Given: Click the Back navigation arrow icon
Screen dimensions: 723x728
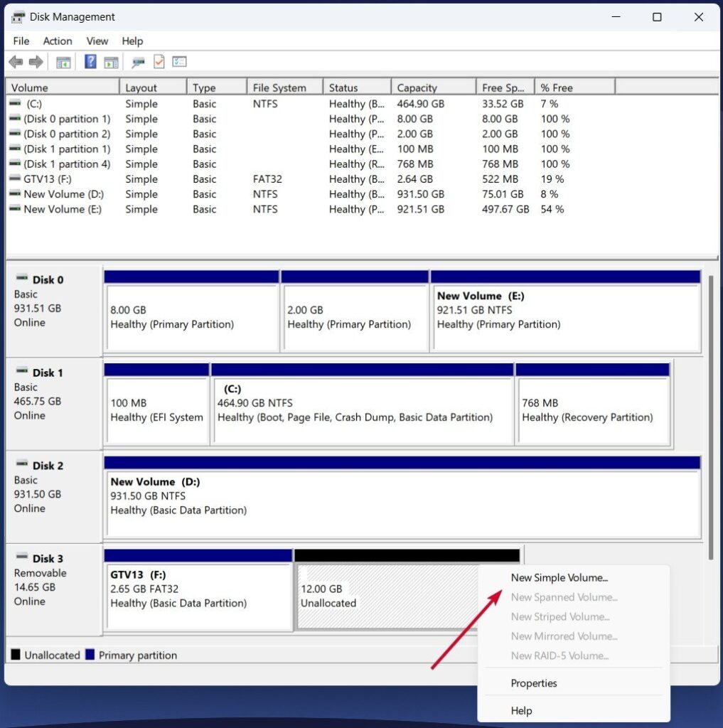Looking at the screenshot, I should coord(16,61).
